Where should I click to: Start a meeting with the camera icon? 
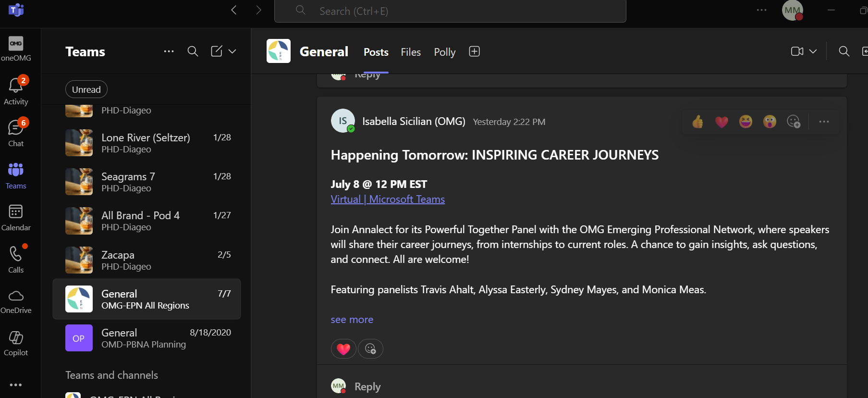tap(797, 51)
